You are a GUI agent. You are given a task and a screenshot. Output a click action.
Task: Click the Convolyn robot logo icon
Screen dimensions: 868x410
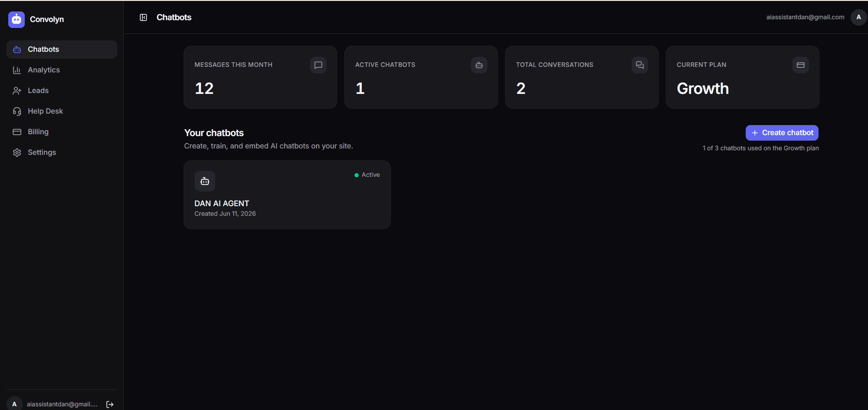click(x=16, y=19)
